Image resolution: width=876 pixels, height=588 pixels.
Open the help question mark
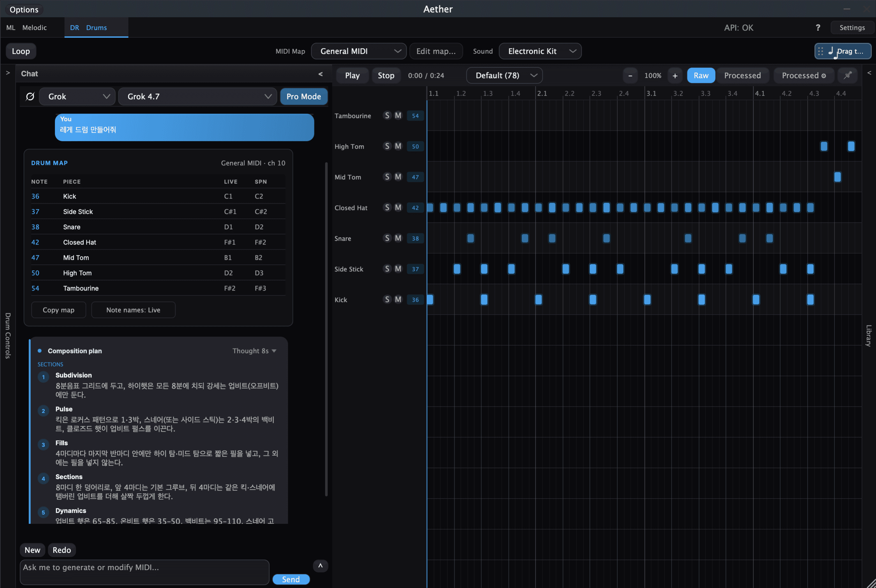coord(818,28)
